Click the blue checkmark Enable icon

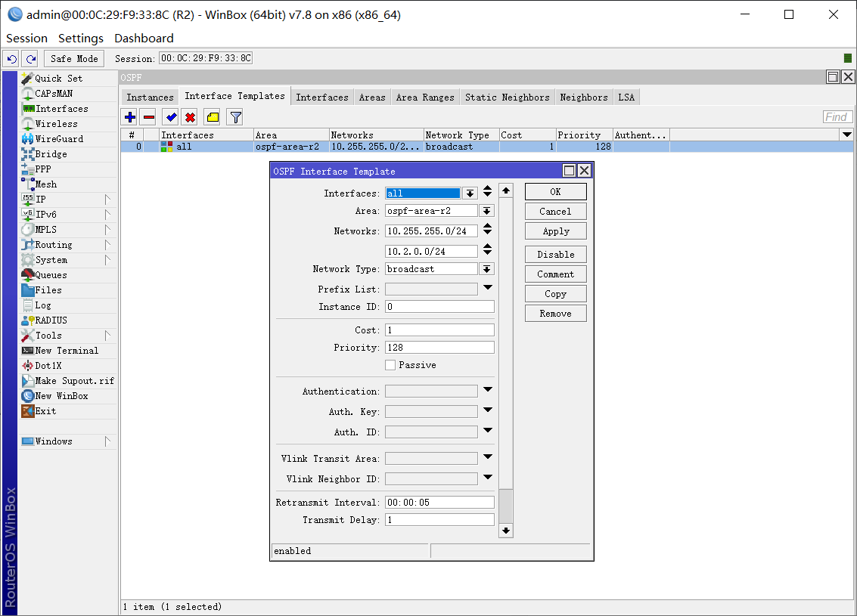point(171,117)
